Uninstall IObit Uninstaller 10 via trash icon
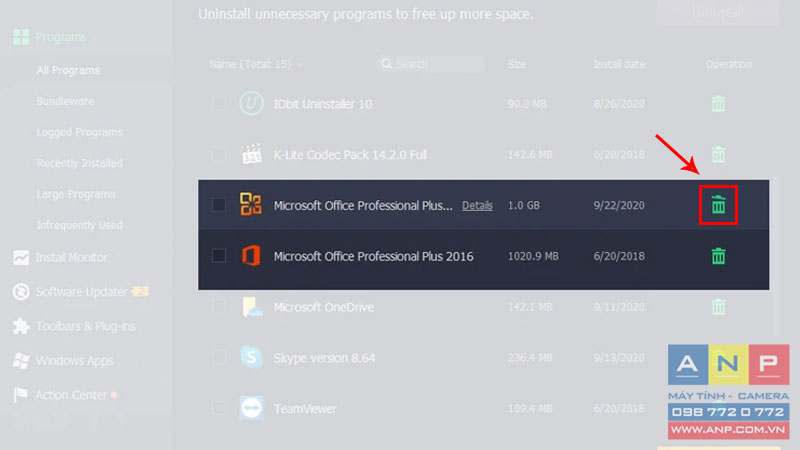The height and width of the screenshot is (450, 800). [x=718, y=104]
